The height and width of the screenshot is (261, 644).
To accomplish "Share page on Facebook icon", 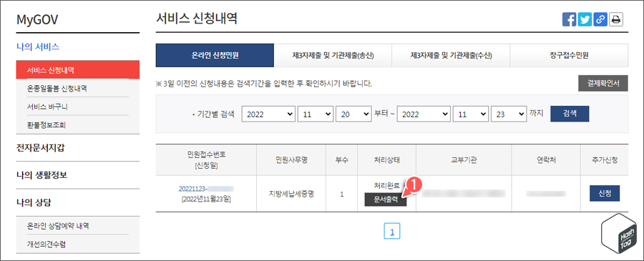I will (x=570, y=19).
